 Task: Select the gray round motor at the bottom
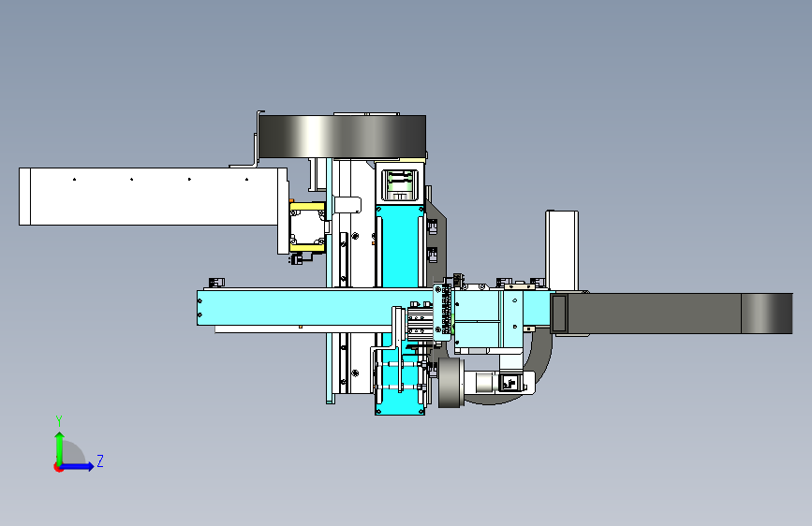coord(451,382)
